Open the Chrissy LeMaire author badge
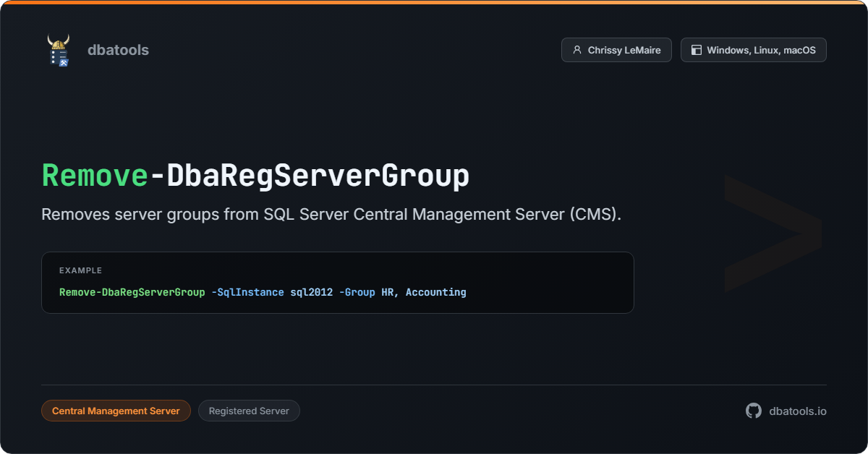The height and width of the screenshot is (454, 868). point(616,51)
